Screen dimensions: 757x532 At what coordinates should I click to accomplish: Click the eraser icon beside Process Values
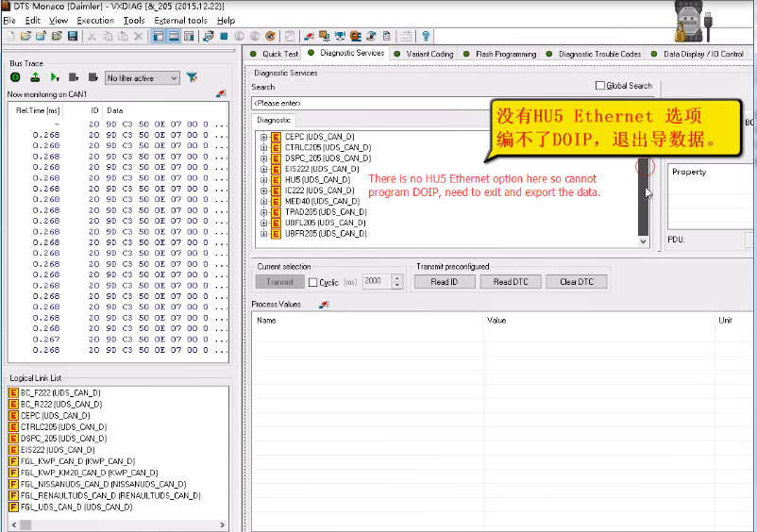[x=324, y=305]
